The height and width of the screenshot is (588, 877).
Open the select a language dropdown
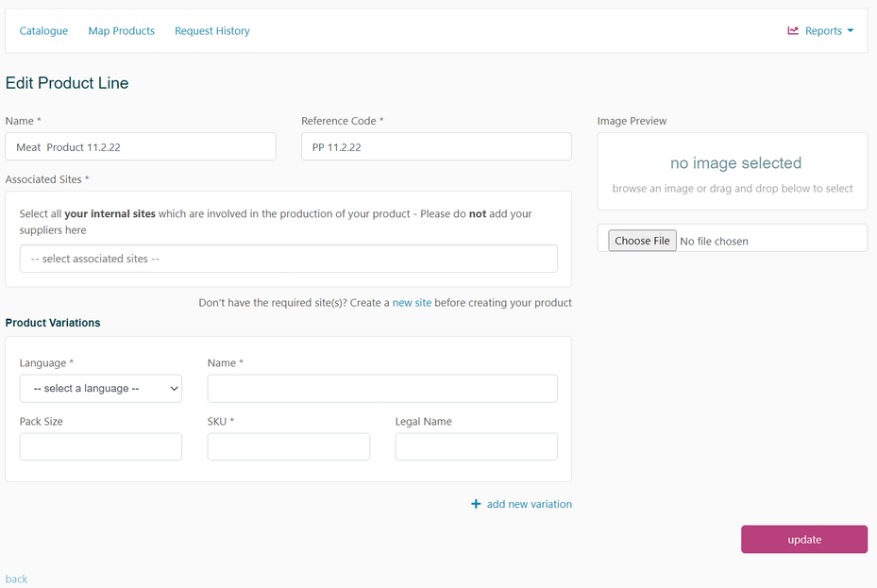pyautogui.click(x=101, y=388)
